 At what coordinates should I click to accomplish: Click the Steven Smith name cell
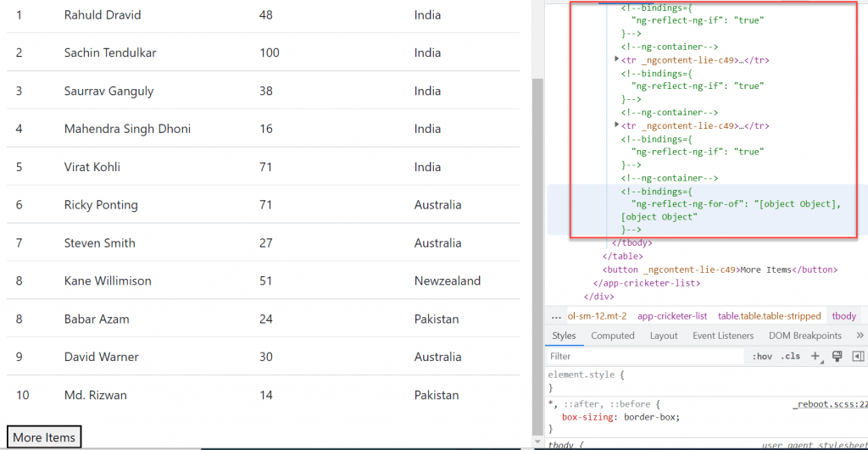pos(100,243)
